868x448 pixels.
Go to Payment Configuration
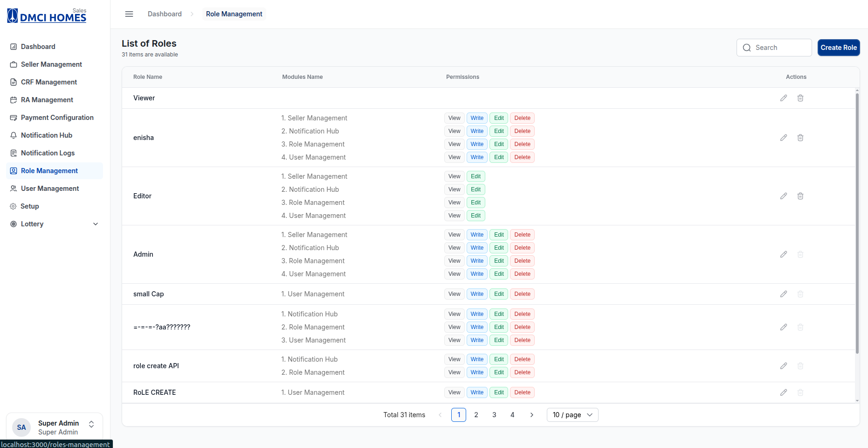click(55, 118)
